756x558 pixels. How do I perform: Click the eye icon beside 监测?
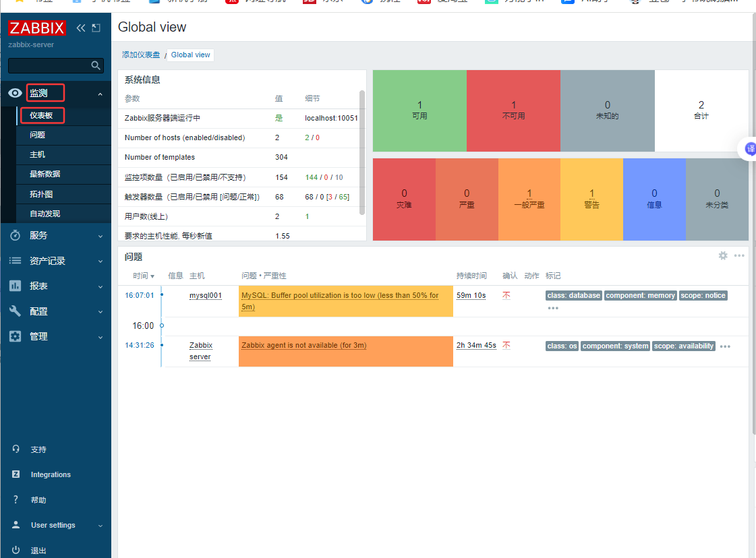tap(15, 93)
